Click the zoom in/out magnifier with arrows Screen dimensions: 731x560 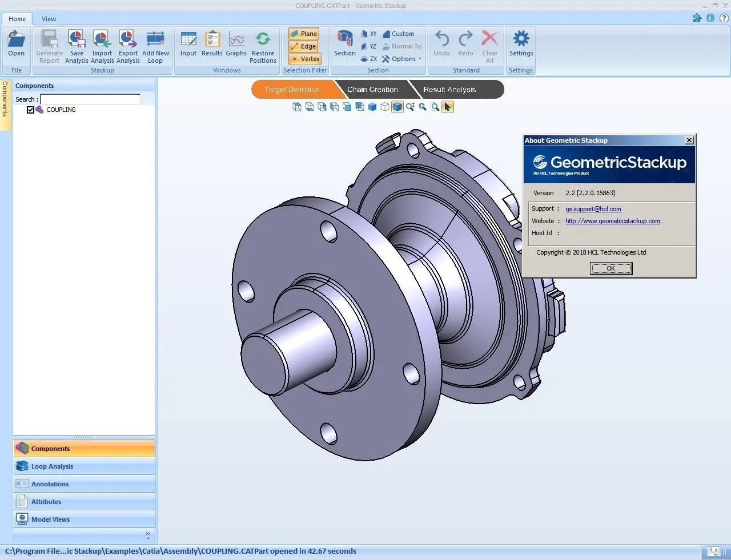click(410, 107)
